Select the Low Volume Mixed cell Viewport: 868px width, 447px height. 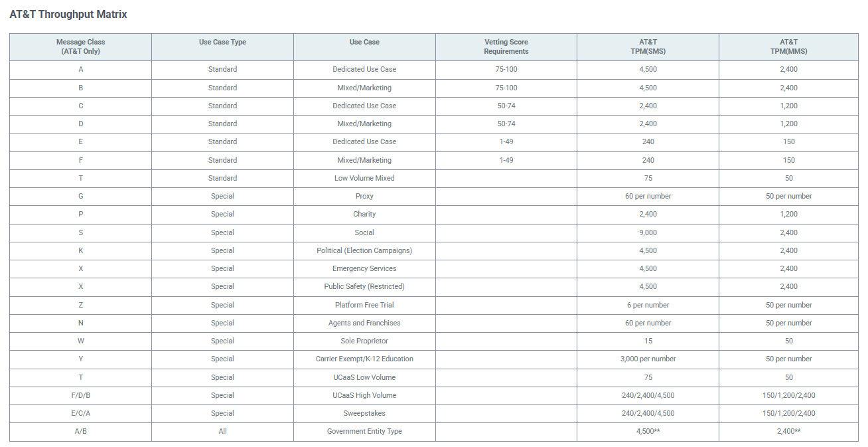click(x=364, y=178)
